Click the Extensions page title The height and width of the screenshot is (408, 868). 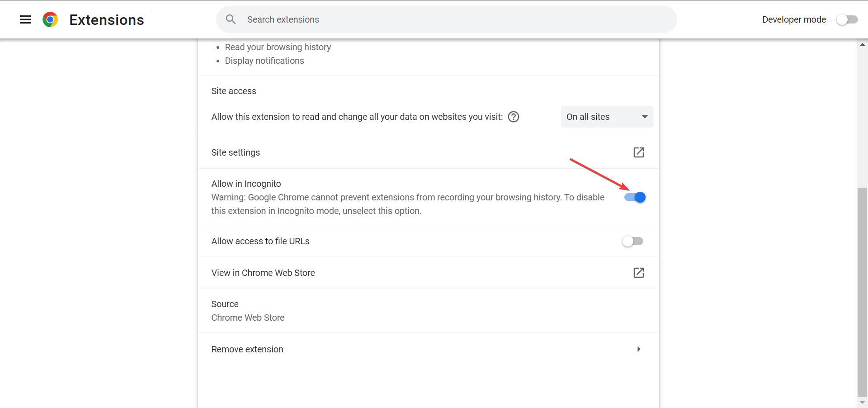click(107, 19)
